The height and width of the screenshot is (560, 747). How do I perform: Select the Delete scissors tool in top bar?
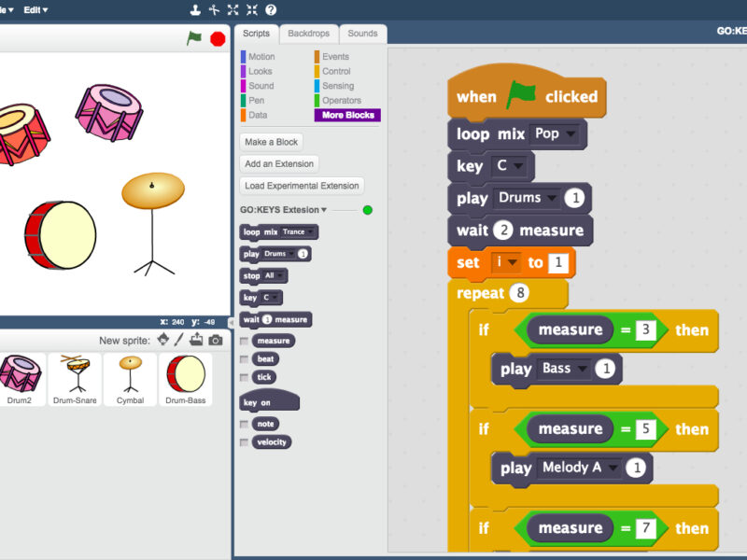tap(214, 10)
